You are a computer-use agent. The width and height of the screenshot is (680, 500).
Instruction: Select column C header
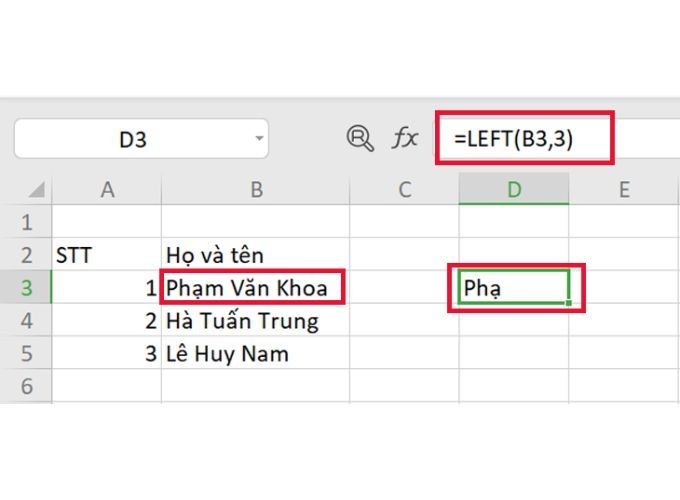point(404,189)
